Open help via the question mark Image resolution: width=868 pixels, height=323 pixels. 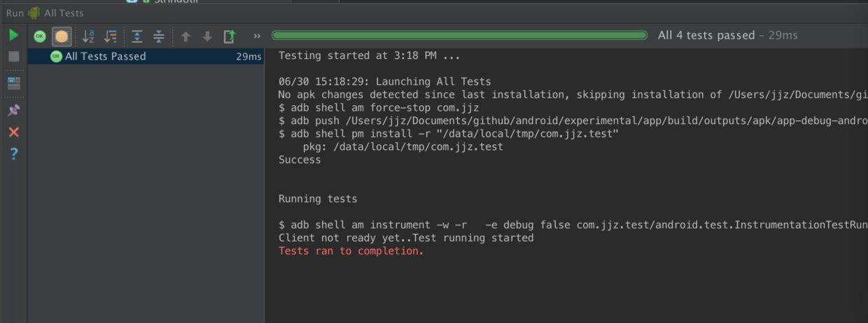pyautogui.click(x=13, y=154)
